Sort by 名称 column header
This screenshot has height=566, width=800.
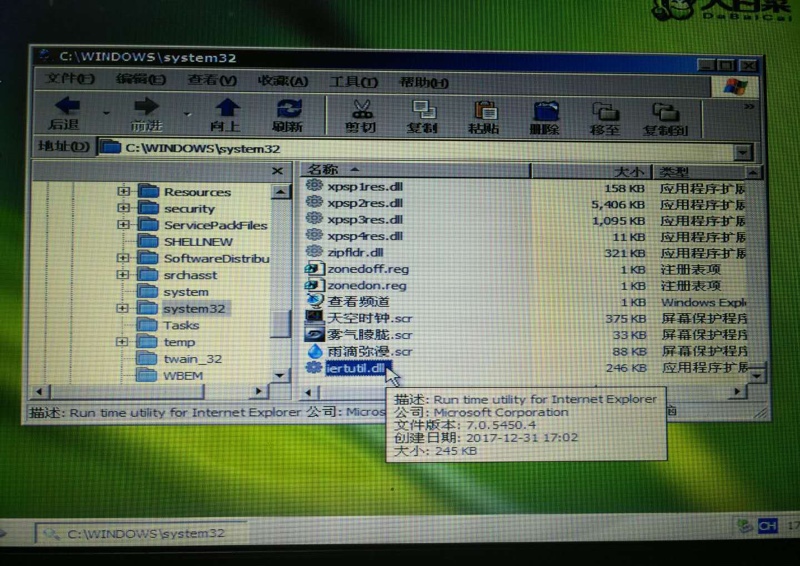pyautogui.click(x=415, y=169)
